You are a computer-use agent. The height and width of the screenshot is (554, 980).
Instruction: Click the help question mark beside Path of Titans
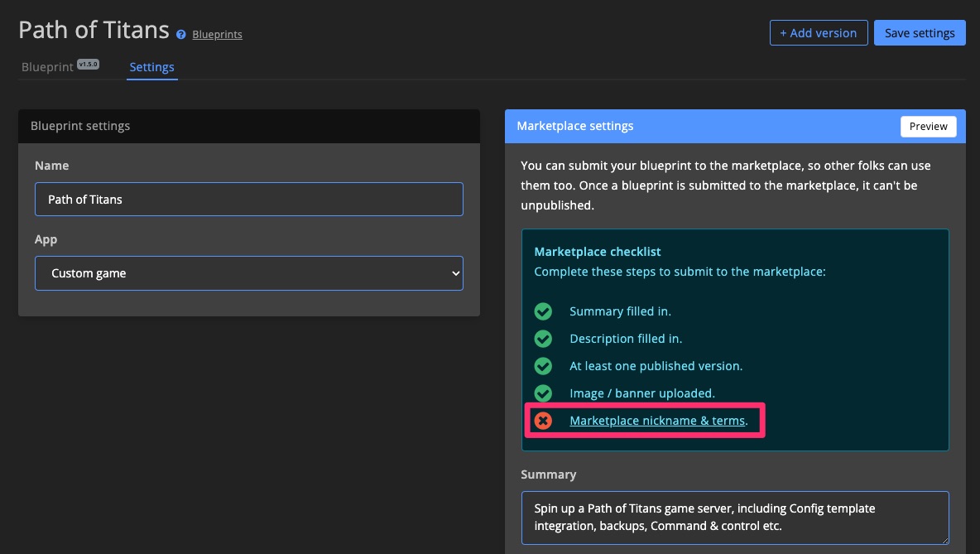point(180,34)
